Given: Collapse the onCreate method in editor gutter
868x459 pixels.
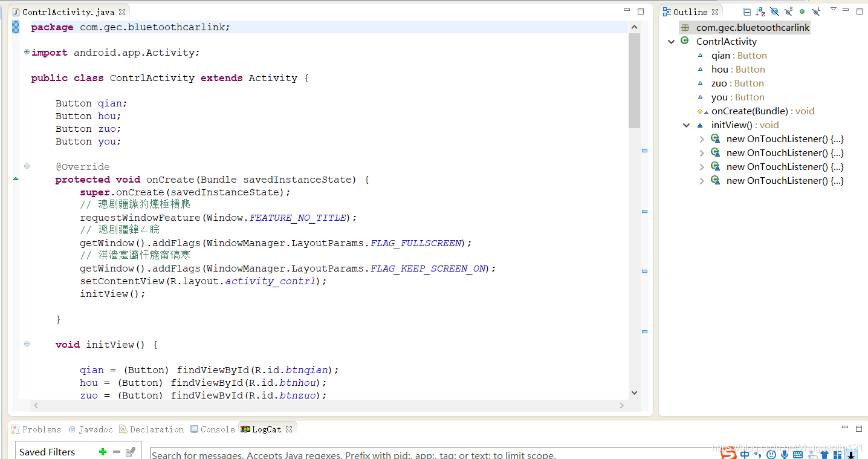Looking at the screenshot, I should [x=27, y=166].
